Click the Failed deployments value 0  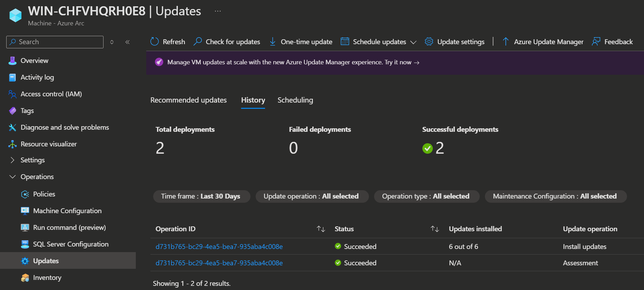294,148
